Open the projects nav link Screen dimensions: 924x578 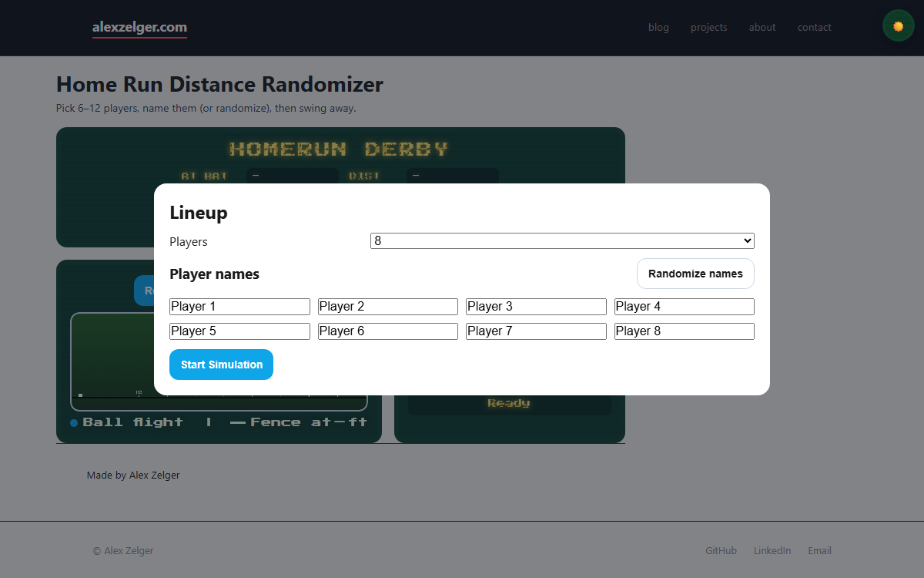pos(708,27)
